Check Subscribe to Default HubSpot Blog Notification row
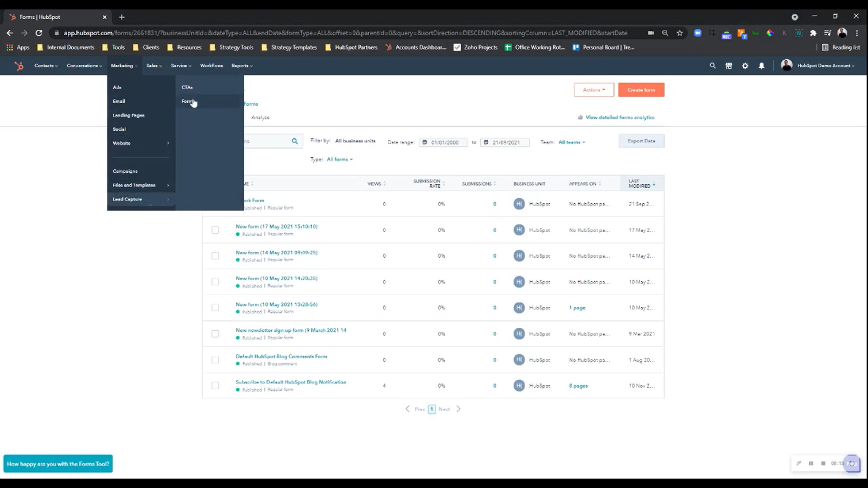Image resolution: width=868 pixels, height=488 pixels. [x=215, y=385]
